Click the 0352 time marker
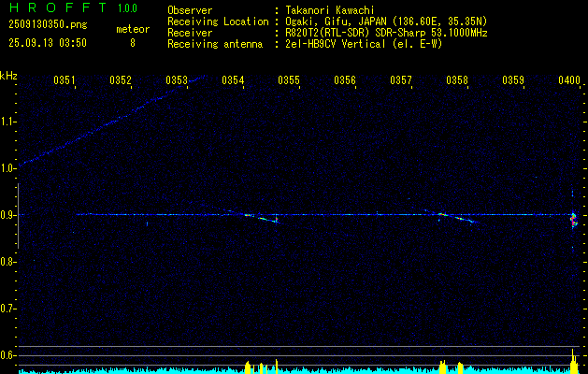Screen dimensions: 588x374 [121, 79]
